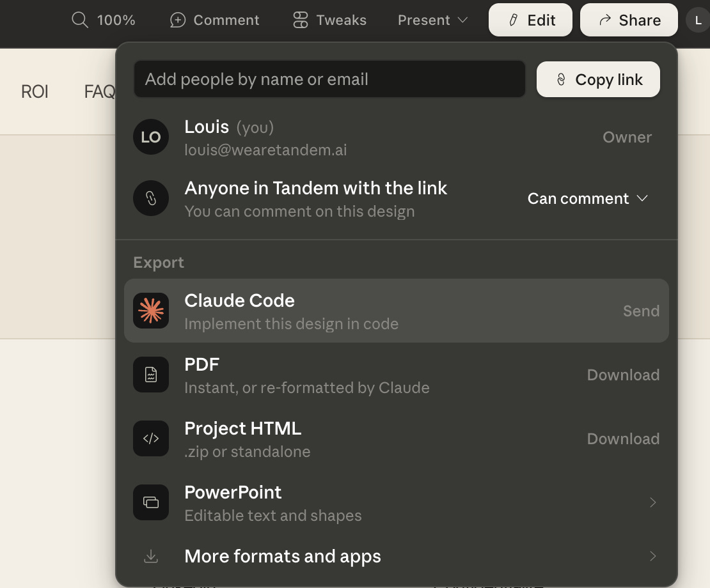The width and height of the screenshot is (710, 588).
Task: Expand the More formats and apps chevron
Action: 652,556
